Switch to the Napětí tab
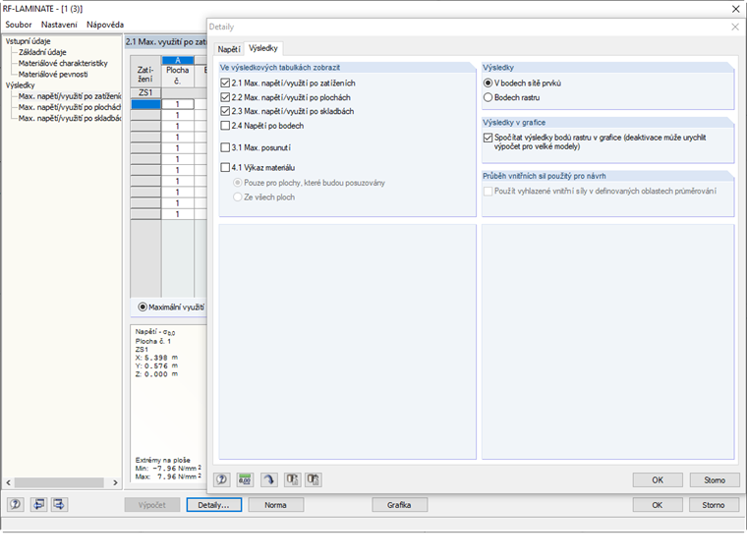The height and width of the screenshot is (560, 747). [229, 49]
